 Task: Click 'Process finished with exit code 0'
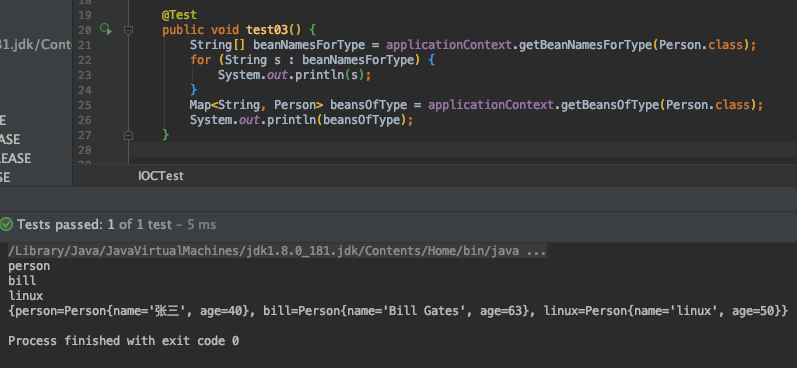124,341
